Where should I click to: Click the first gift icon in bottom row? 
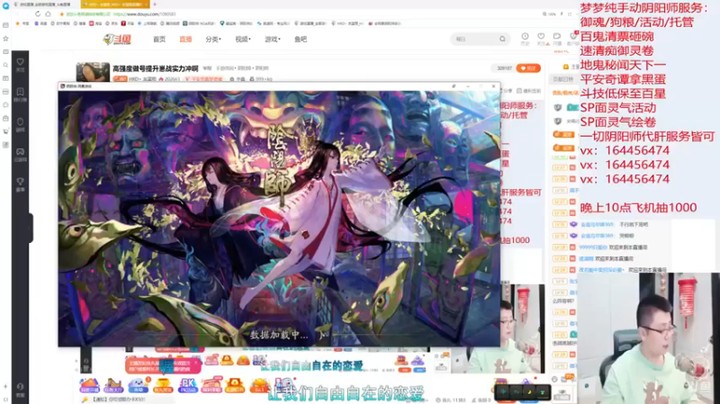coord(89,385)
